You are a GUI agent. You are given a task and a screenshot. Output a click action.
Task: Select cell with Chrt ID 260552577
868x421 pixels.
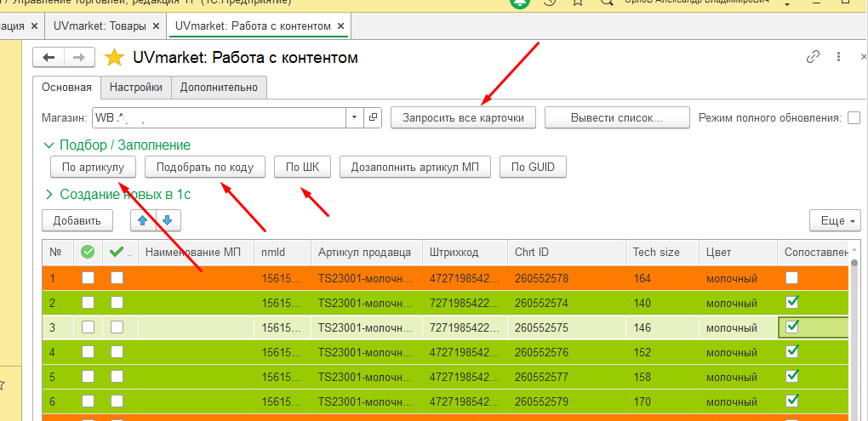click(x=567, y=376)
